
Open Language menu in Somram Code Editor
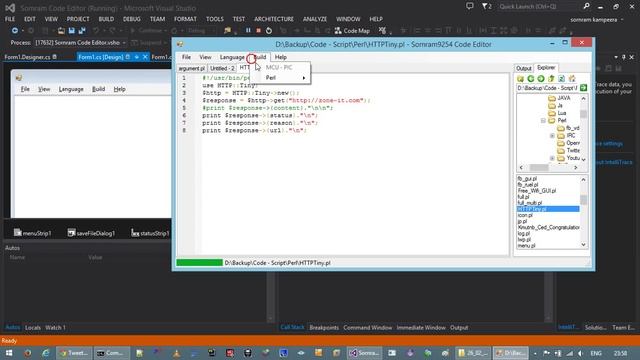[x=232, y=57]
